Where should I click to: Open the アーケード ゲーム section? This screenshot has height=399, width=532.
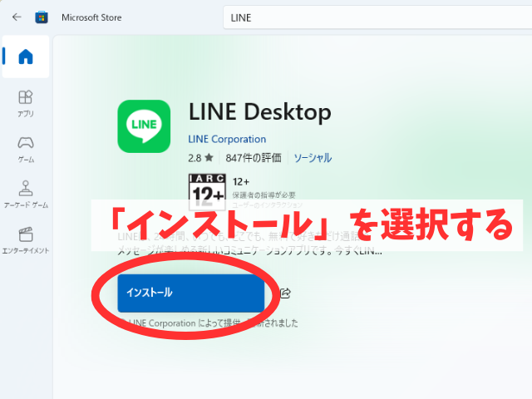pyautogui.click(x=26, y=194)
